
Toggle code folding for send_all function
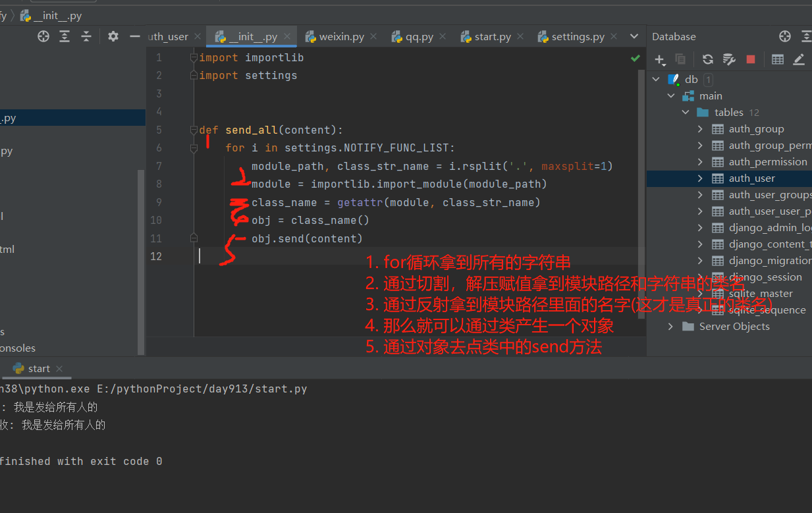click(x=194, y=130)
